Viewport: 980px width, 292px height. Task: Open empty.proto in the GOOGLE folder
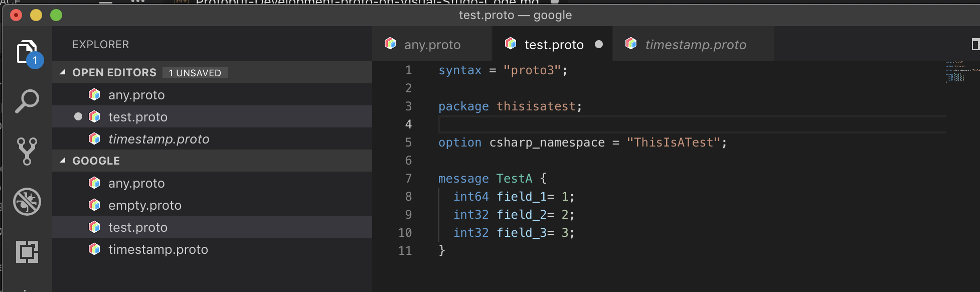point(144,205)
